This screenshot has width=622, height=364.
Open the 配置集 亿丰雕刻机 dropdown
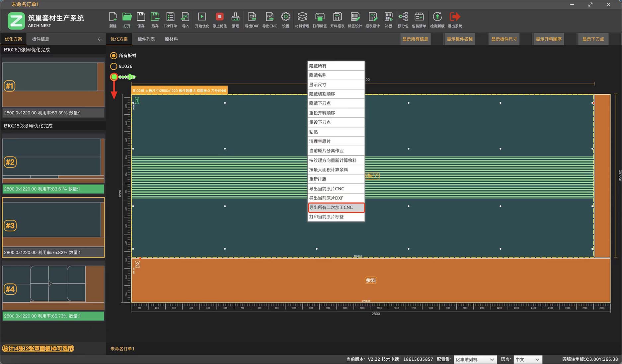click(x=475, y=359)
